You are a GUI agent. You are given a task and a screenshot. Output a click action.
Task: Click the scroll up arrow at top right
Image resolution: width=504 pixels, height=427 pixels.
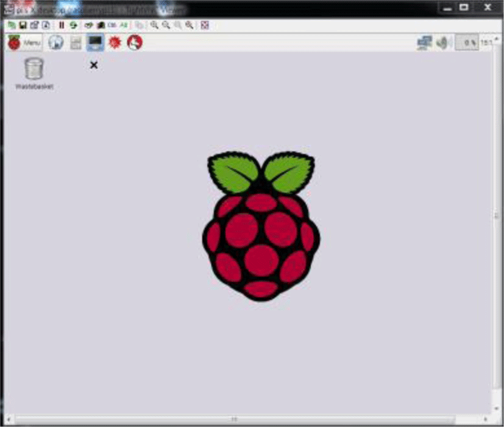pyautogui.click(x=497, y=39)
